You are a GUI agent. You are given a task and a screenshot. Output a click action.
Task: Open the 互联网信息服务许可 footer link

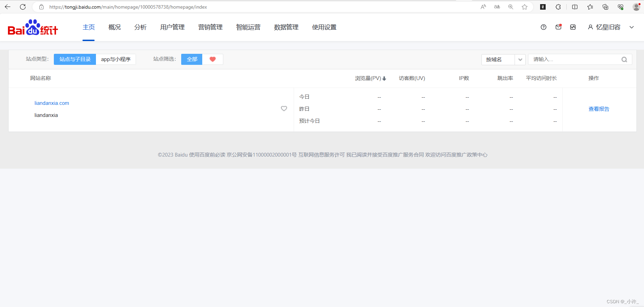(x=322, y=155)
